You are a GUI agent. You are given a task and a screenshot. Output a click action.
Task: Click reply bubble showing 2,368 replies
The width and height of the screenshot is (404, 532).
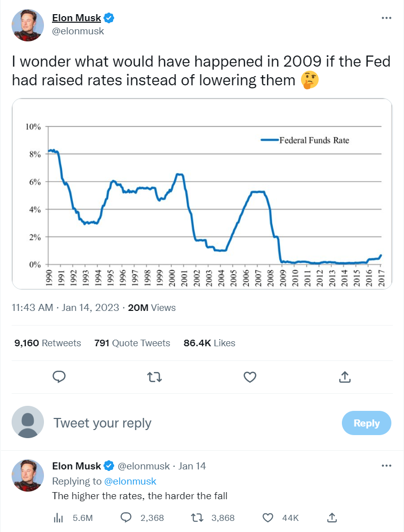tap(127, 518)
